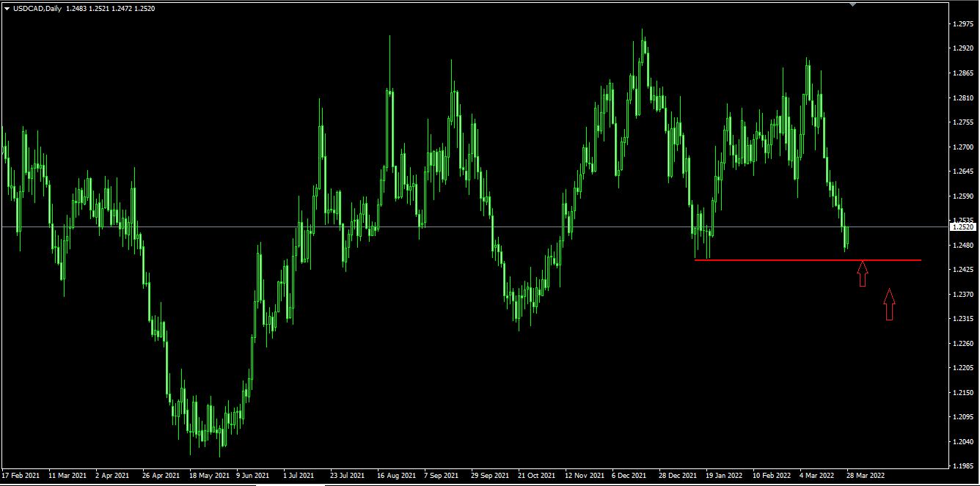This screenshot has height=486, width=980.
Task: Click the 21 Oct 2021 date label
Action: coord(536,475)
